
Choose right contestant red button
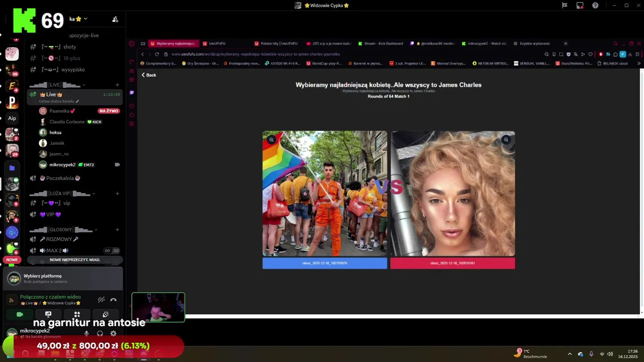[452, 263]
